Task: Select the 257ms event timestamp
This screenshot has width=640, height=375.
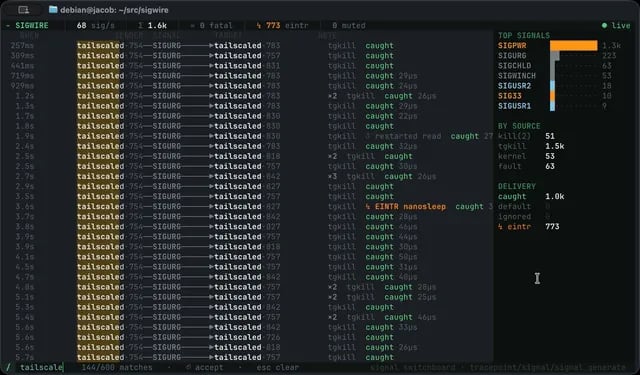Action: (22, 45)
